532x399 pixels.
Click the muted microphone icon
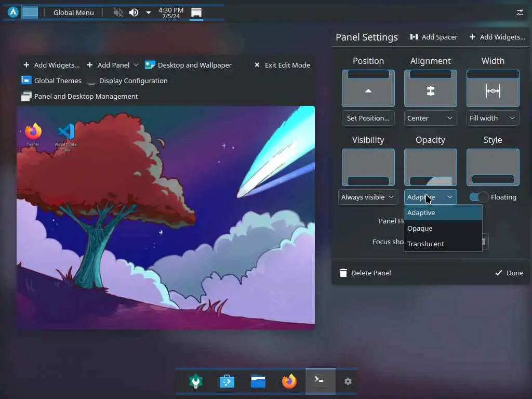click(x=118, y=12)
